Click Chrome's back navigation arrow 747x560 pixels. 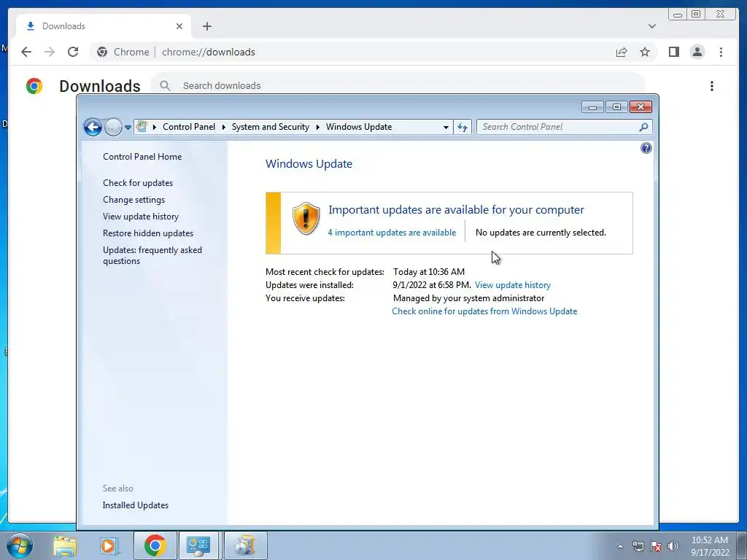(x=26, y=52)
